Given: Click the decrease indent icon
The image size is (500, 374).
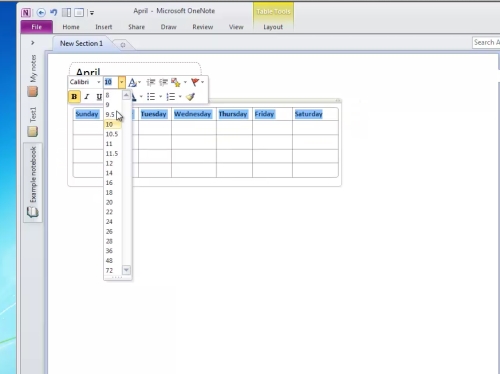Looking at the screenshot, I should pos(151,82).
